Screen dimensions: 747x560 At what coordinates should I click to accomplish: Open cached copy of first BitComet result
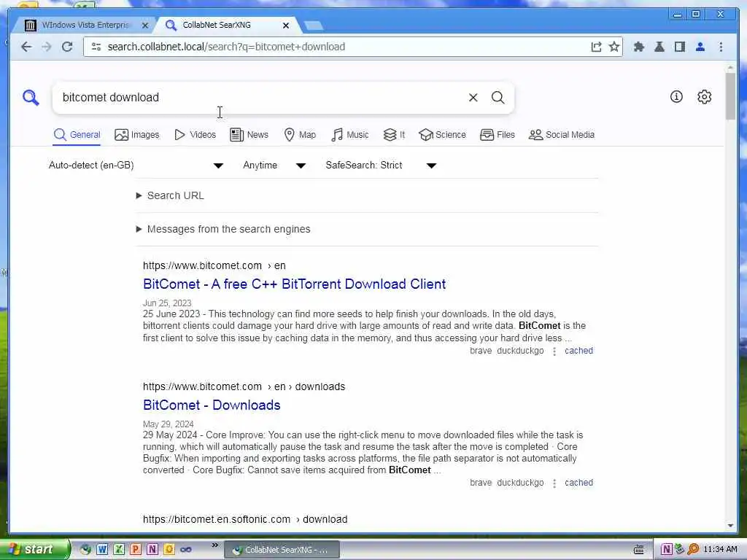click(578, 351)
